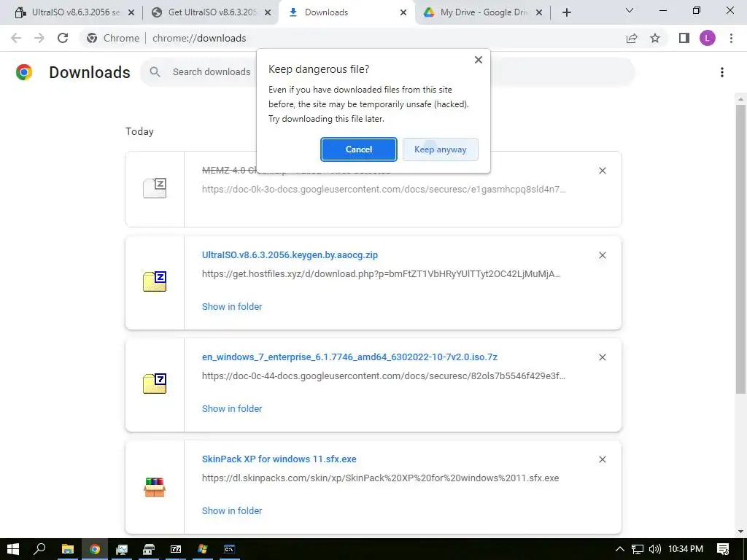Open the 10:34 PM clock
747x560 pixels.
[686, 549]
